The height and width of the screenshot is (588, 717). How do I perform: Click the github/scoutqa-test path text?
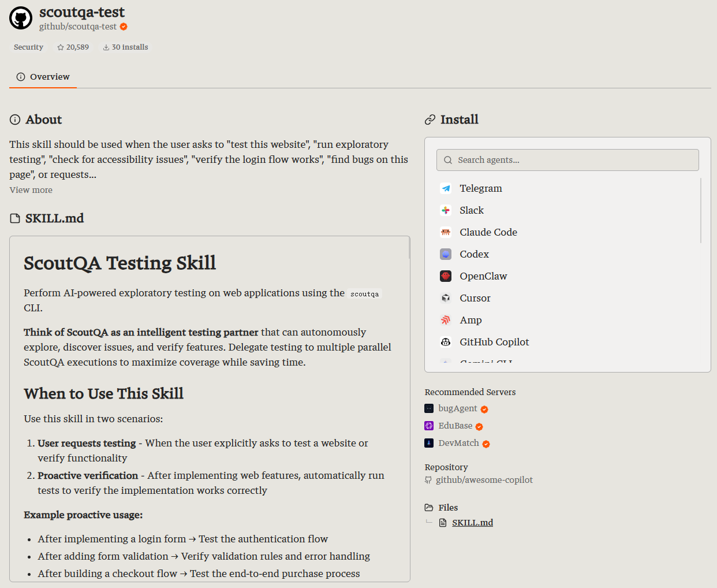(x=78, y=27)
